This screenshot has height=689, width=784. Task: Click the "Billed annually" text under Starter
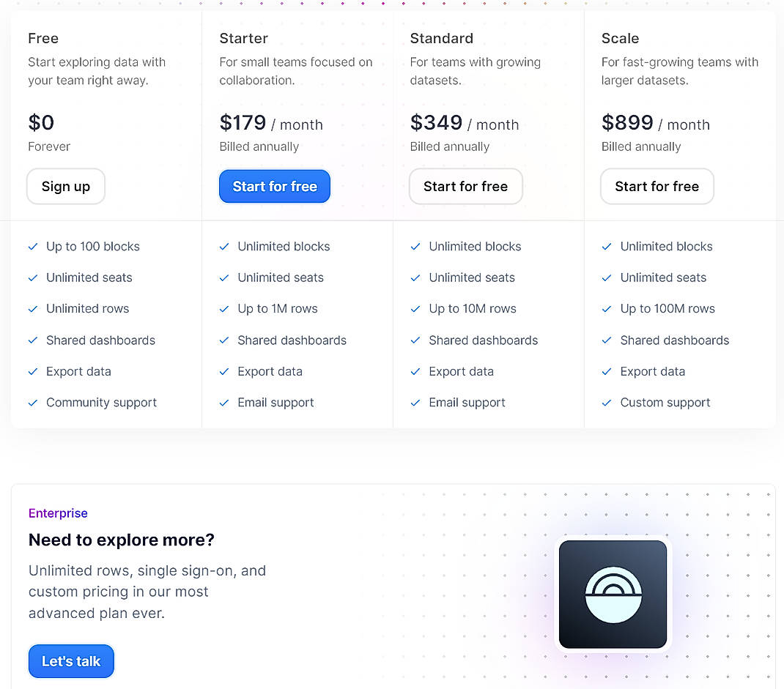click(258, 146)
